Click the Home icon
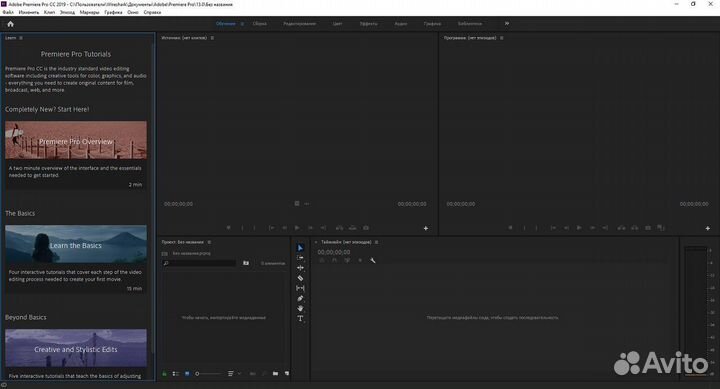The image size is (720, 389). [x=11, y=24]
